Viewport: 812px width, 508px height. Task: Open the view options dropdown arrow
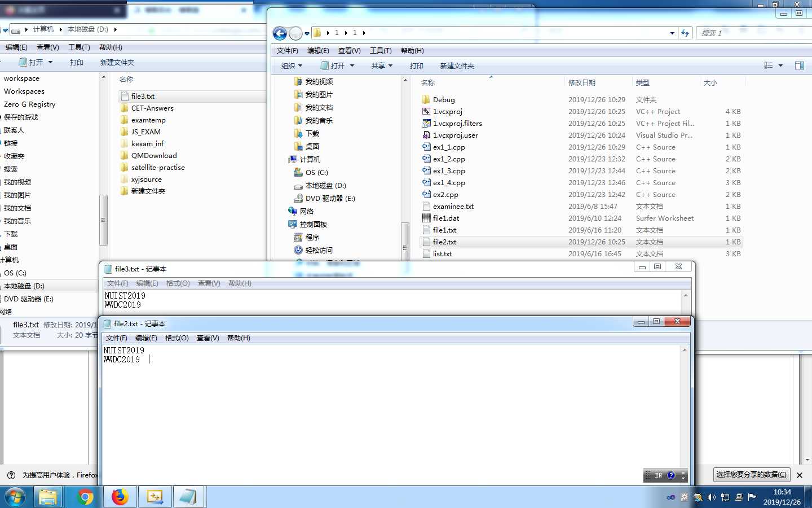[x=780, y=65]
